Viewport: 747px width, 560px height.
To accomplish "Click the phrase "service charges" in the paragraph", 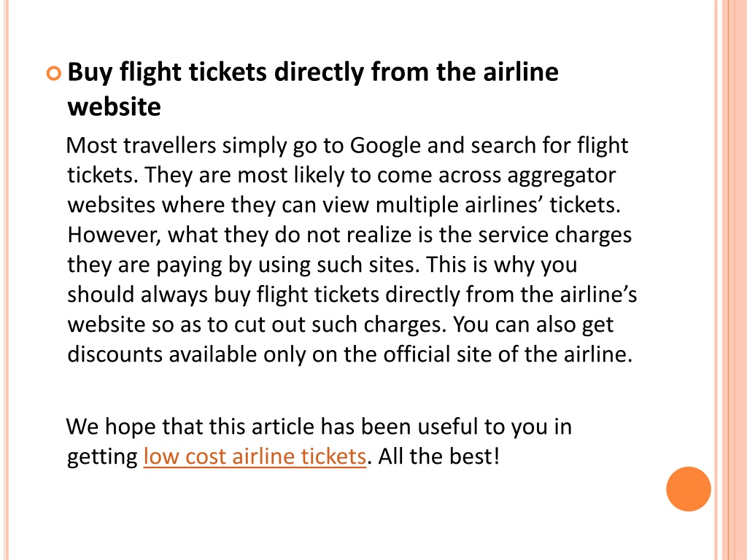I will 555,236.
